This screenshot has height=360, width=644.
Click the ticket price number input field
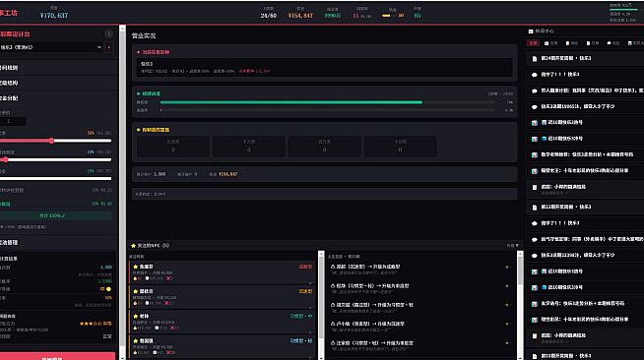pyautogui.click(x=13, y=121)
